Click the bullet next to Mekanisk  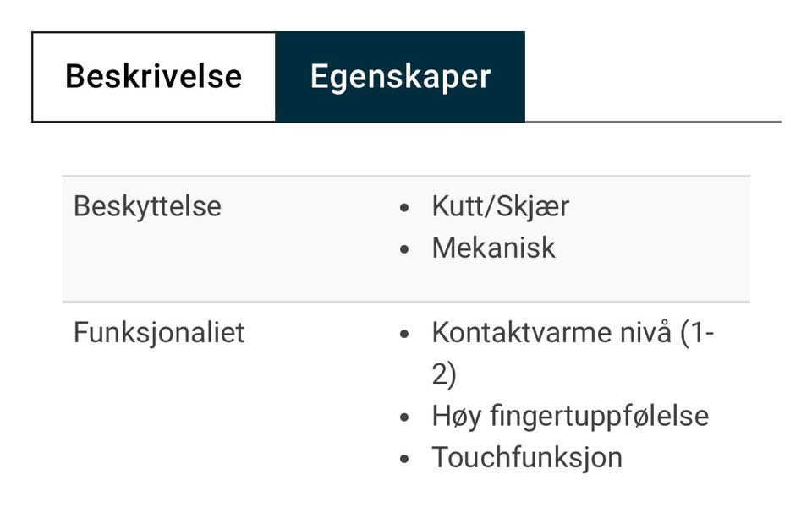405,249
